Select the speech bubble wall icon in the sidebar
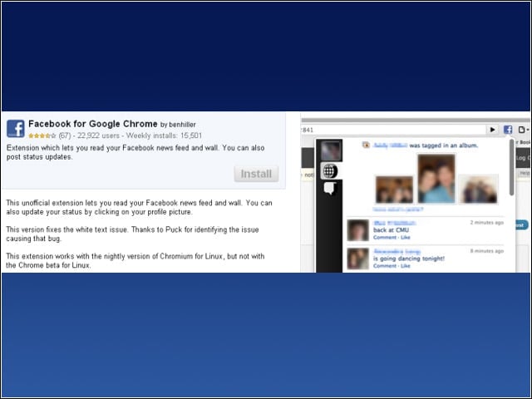Viewport: 532px width, 399px height. click(x=330, y=189)
